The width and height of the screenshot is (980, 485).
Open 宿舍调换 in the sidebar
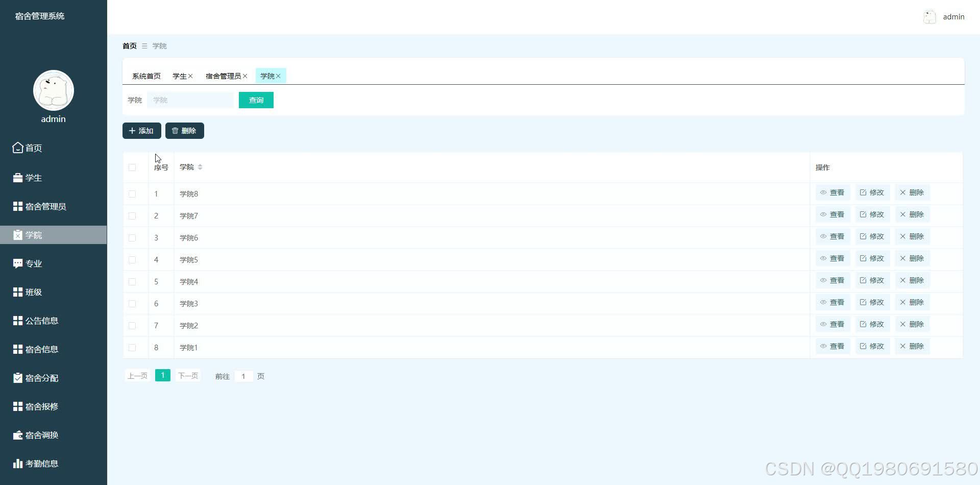[53, 435]
